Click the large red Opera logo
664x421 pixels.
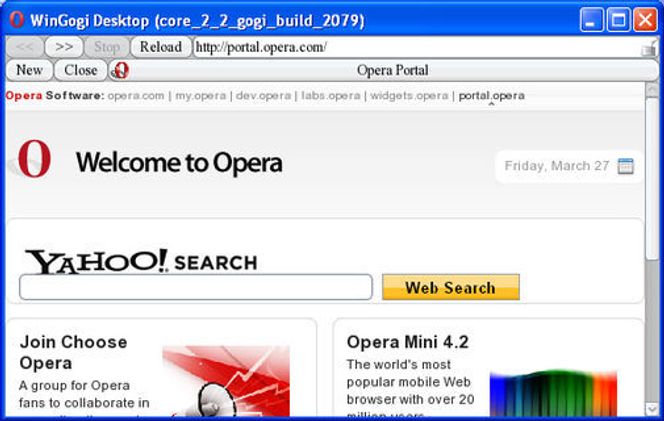coord(34,159)
